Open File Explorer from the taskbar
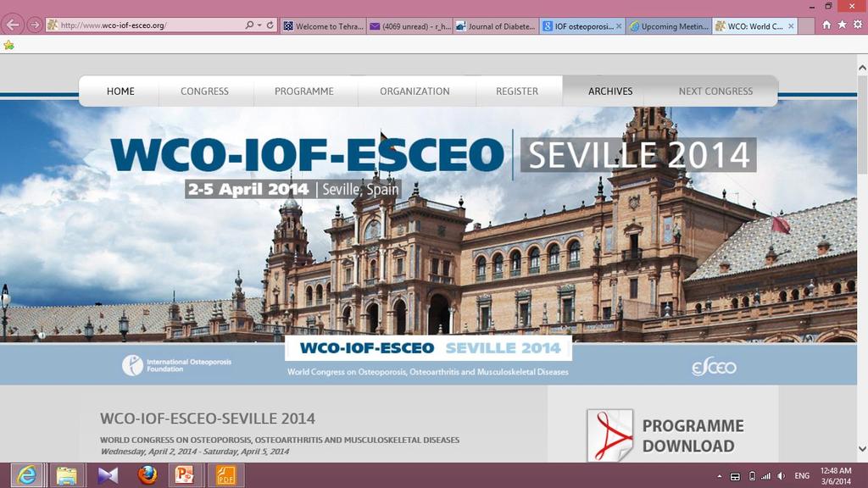The width and height of the screenshot is (868, 488). pyautogui.click(x=67, y=475)
